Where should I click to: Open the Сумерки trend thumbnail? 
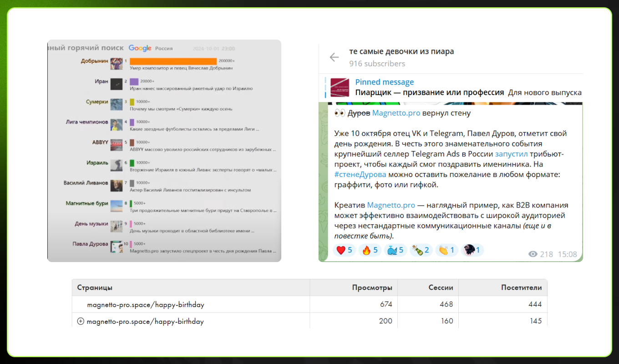pyautogui.click(x=116, y=104)
